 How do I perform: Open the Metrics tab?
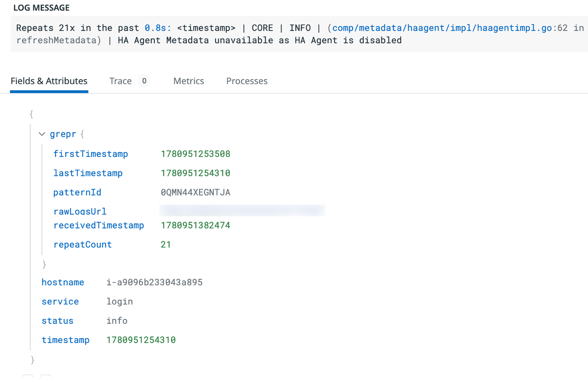coord(189,81)
